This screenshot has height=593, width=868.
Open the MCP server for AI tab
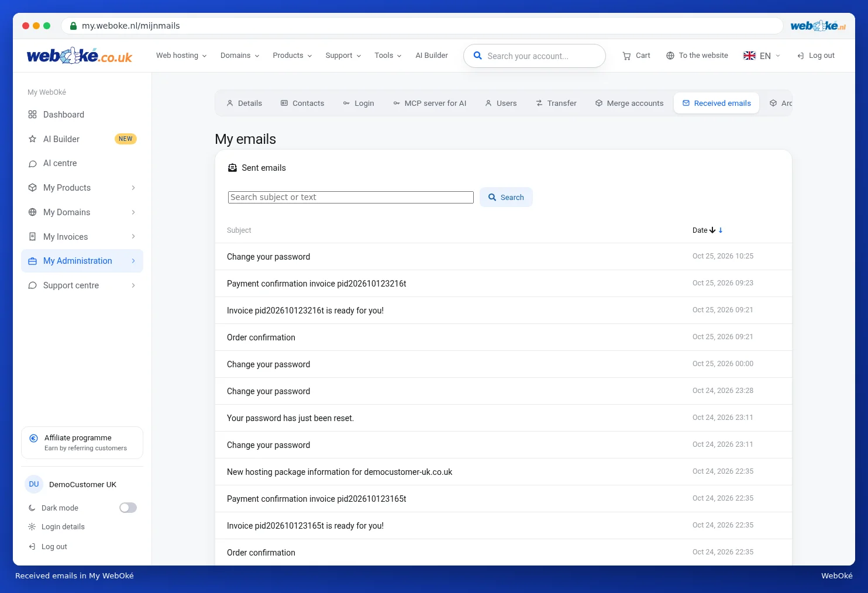click(430, 103)
